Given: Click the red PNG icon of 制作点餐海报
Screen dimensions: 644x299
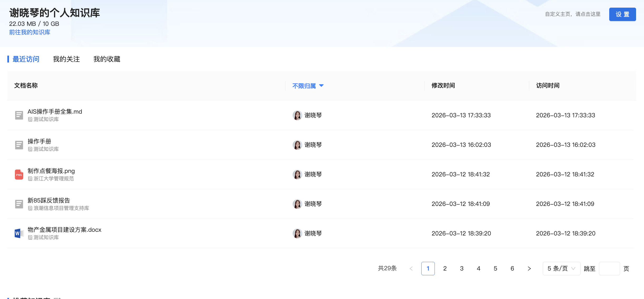Looking at the screenshot, I should [19, 174].
